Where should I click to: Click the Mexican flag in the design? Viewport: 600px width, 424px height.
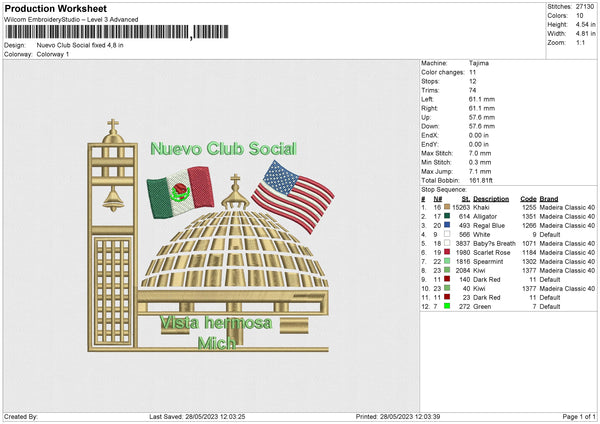pyautogui.click(x=180, y=192)
